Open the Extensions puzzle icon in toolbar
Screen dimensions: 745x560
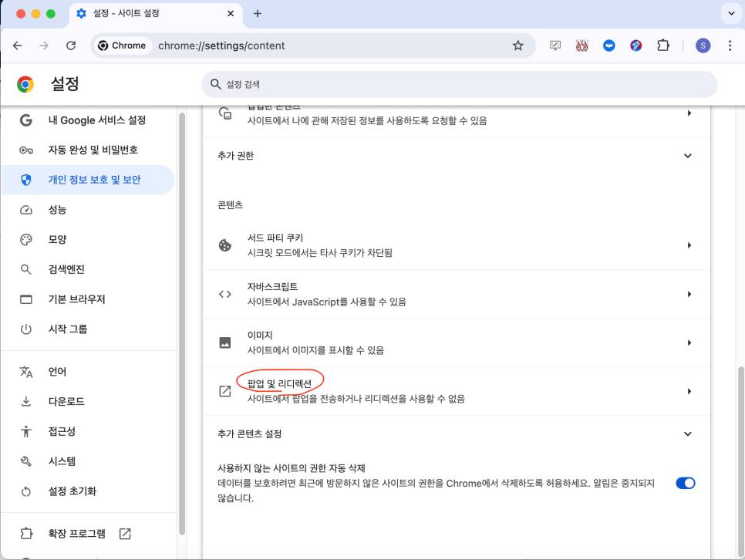pos(662,46)
